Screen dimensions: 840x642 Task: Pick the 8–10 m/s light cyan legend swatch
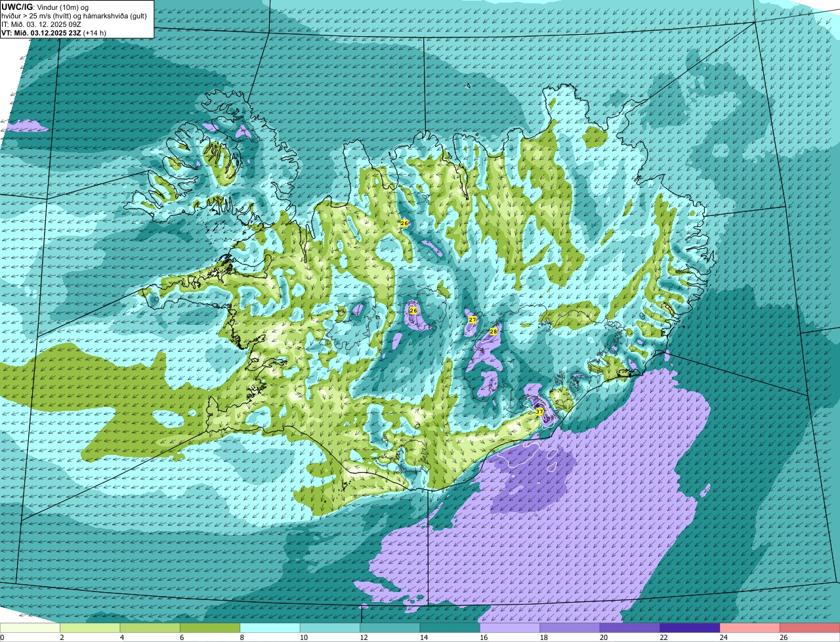coord(270,628)
